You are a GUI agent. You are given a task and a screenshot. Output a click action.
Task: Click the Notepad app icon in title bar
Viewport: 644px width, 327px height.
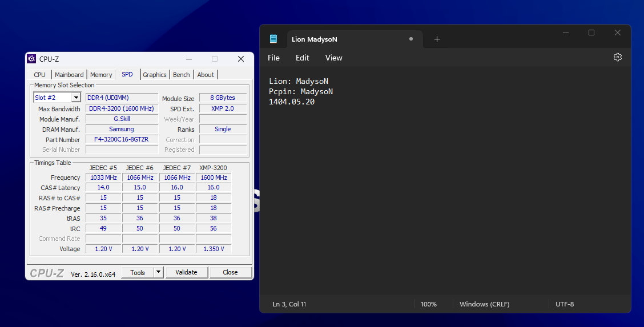coord(273,39)
